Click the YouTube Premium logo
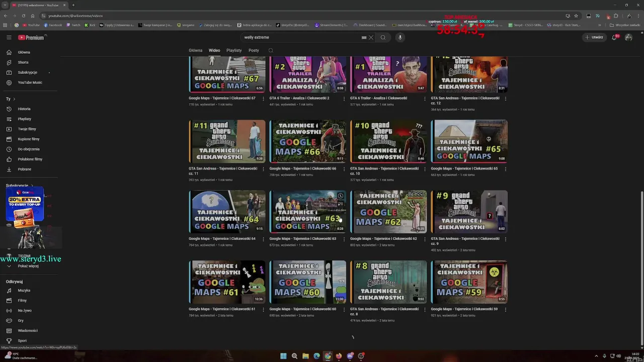This screenshot has height=362, width=644. tap(32, 37)
